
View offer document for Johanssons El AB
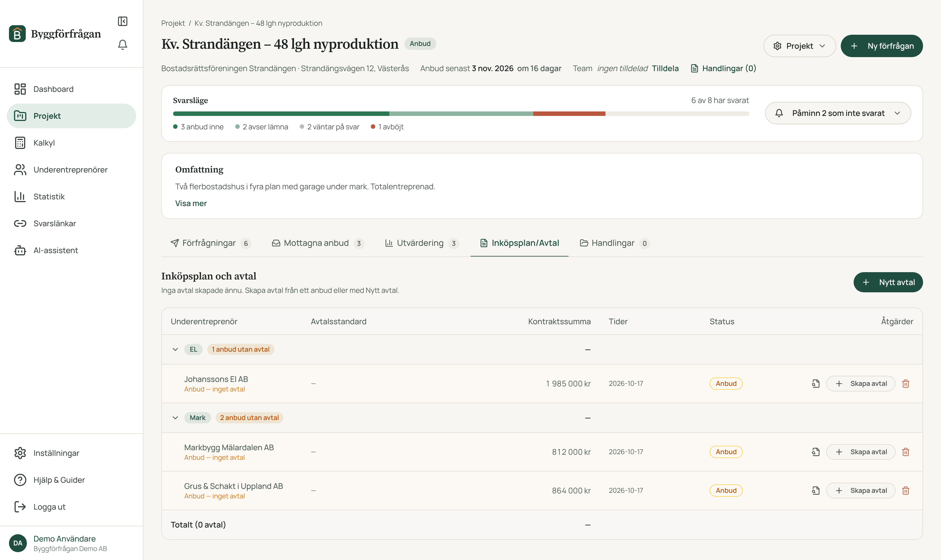816,383
